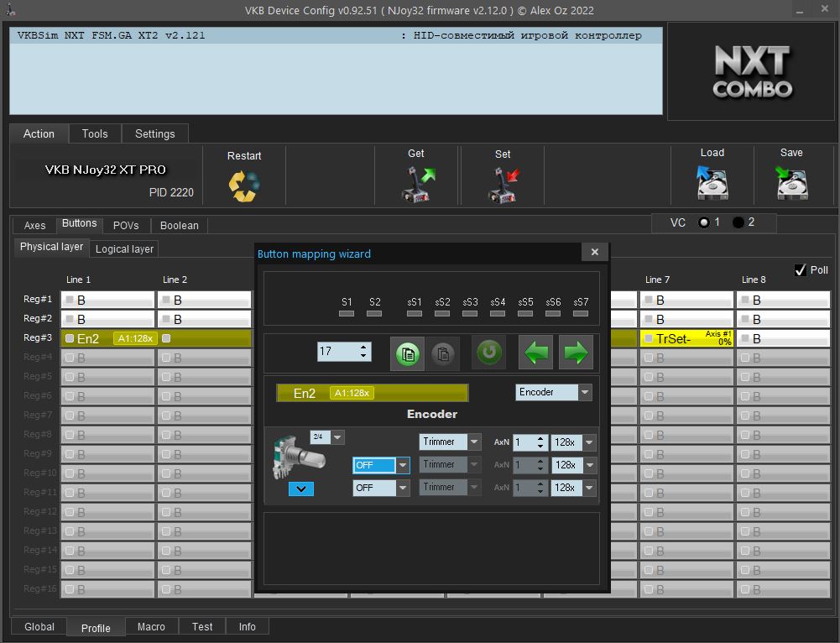Image resolution: width=840 pixels, height=643 pixels.
Task: Select Reg#2 Line 2 B cell
Action: click(x=204, y=319)
